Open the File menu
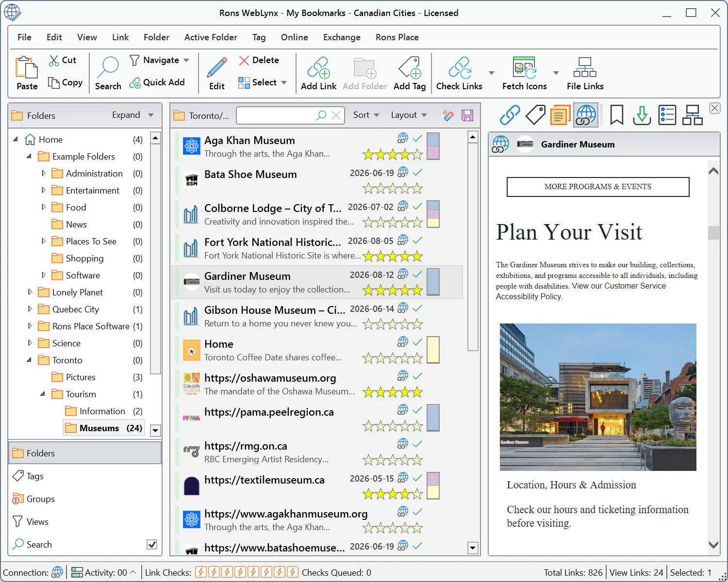The height and width of the screenshot is (582, 728). [x=24, y=37]
